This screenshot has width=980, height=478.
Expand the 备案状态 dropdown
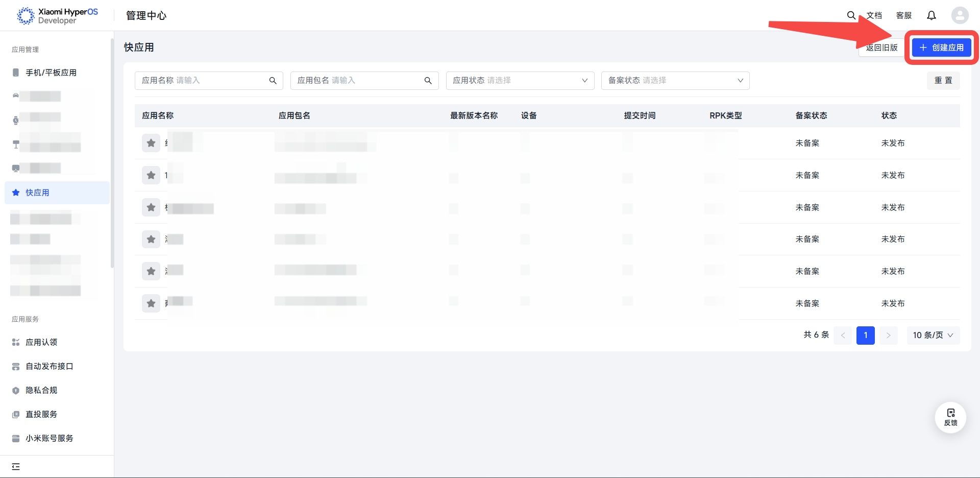pos(675,81)
